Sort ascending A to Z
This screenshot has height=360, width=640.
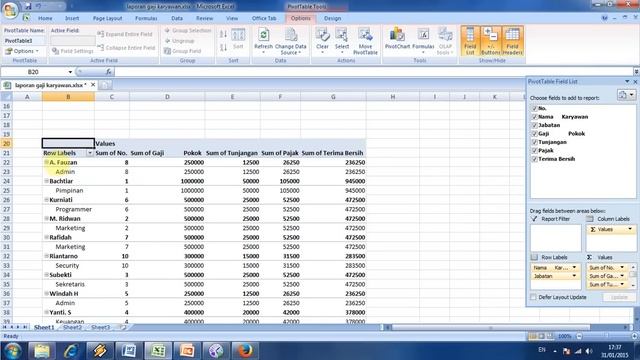[223, 34]
